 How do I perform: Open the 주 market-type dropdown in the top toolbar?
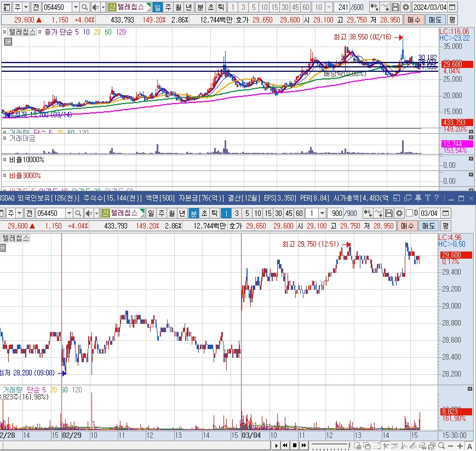pyautogui.click(x=26, y=7)
